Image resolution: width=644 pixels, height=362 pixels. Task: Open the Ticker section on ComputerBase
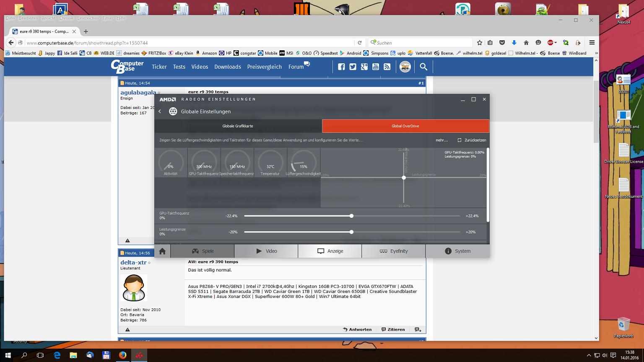click(159, 67)
